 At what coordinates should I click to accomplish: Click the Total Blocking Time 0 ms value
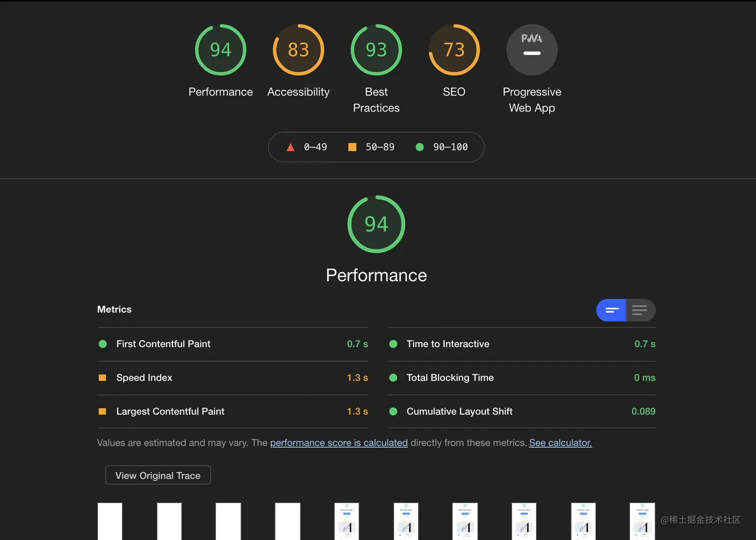tap(644, 378)
